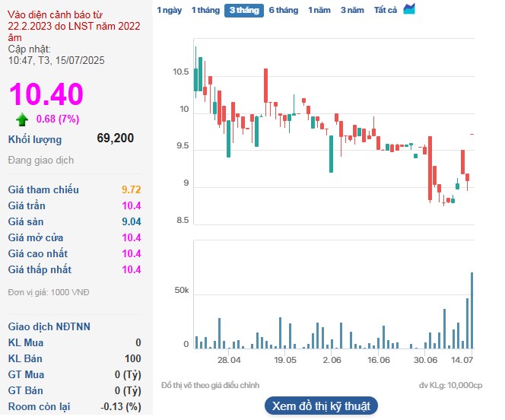Screen dimensions: 505x420
Task: Click the tallest volume bar at far right
Action: (472, 310)
